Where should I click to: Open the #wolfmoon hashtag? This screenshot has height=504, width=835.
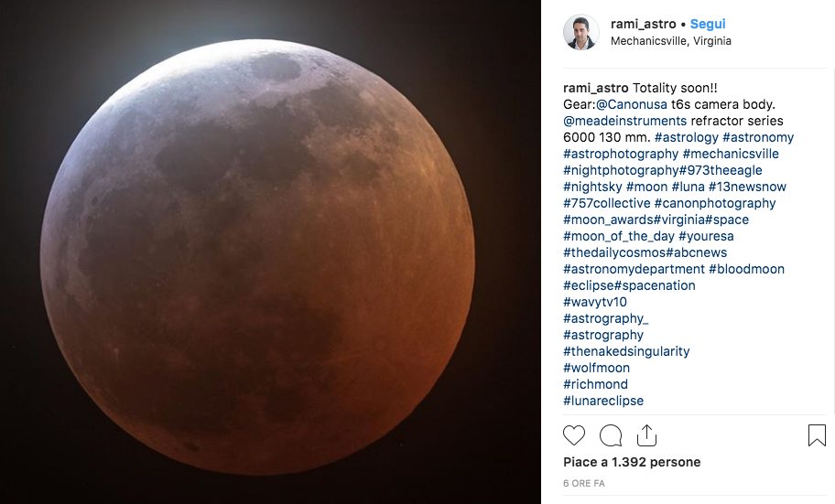click(x=596, y=368)
